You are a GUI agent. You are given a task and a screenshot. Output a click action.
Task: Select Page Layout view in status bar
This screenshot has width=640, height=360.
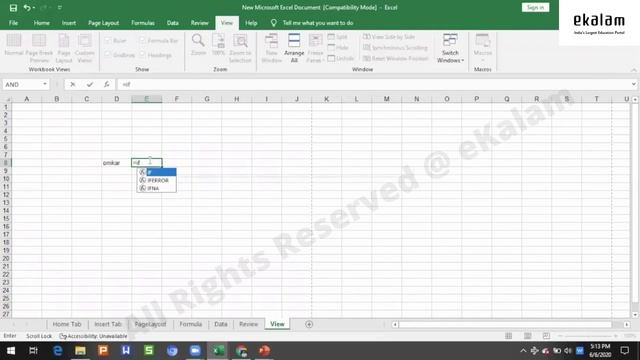(527, 336)
